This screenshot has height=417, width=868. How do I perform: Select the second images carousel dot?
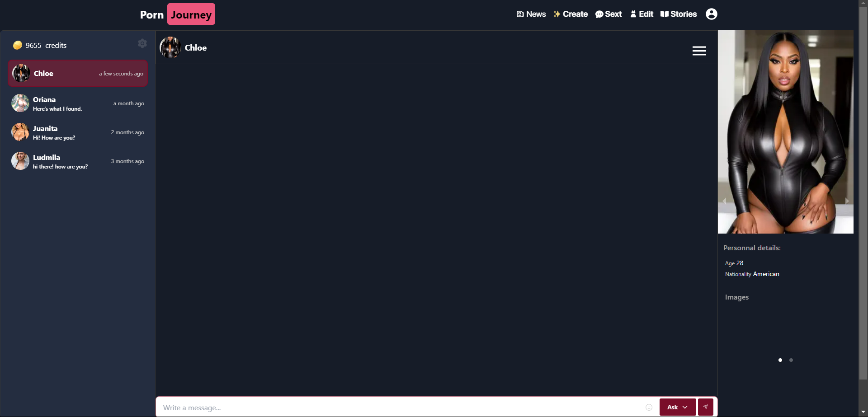[x=791, y=360]
